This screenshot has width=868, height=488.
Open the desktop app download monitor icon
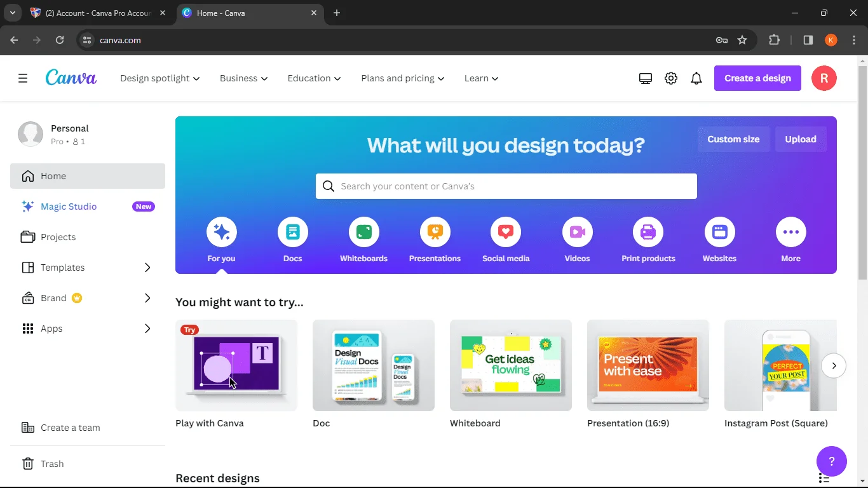pyautogui.click(x=646, y=78)
